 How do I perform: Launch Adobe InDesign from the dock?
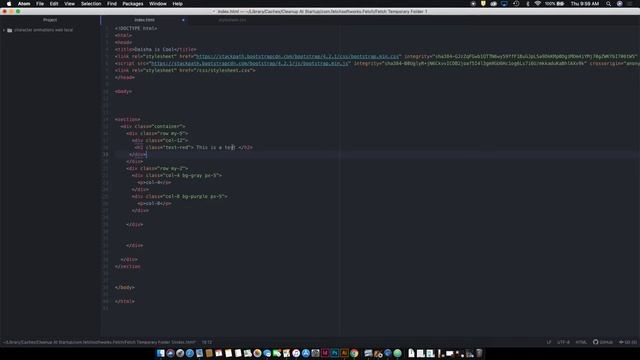pos(325,353)
